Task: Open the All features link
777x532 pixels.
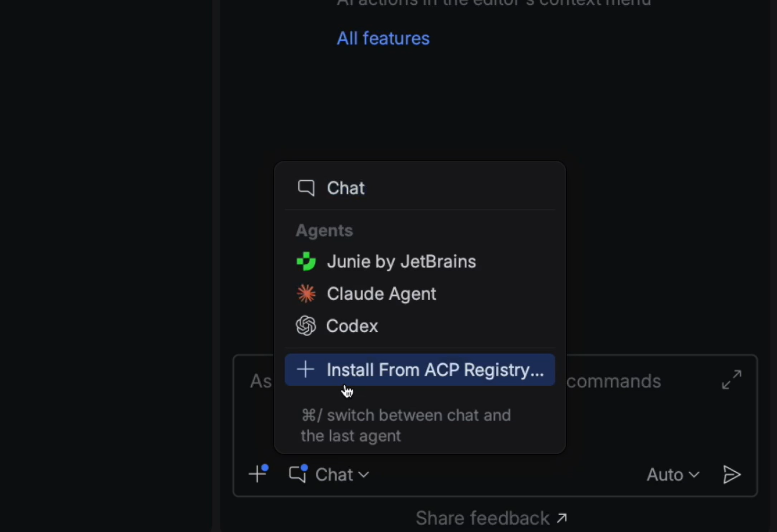Action: (x=383, y=38)
